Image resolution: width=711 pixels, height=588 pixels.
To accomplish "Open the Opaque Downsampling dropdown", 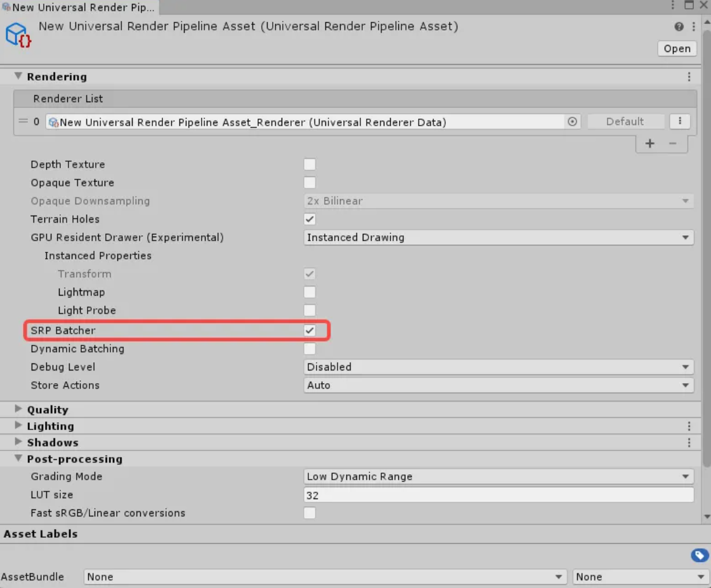I will coord(499,201).
